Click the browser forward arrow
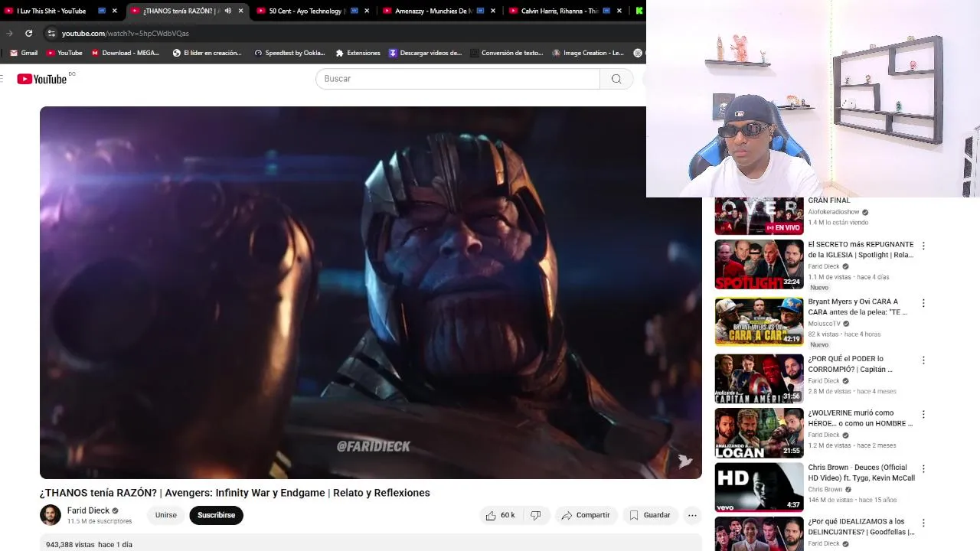 (9, 33)
